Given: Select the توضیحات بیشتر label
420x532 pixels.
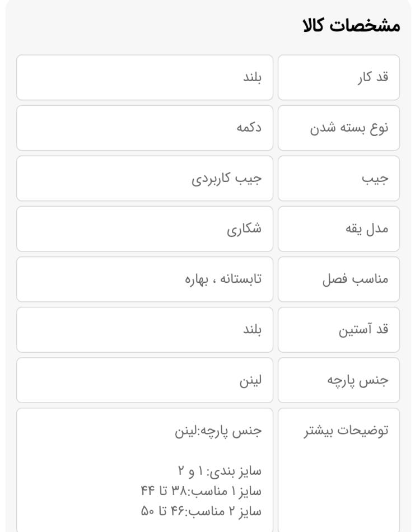Looking at the screenshot, I should pos(346,431).
